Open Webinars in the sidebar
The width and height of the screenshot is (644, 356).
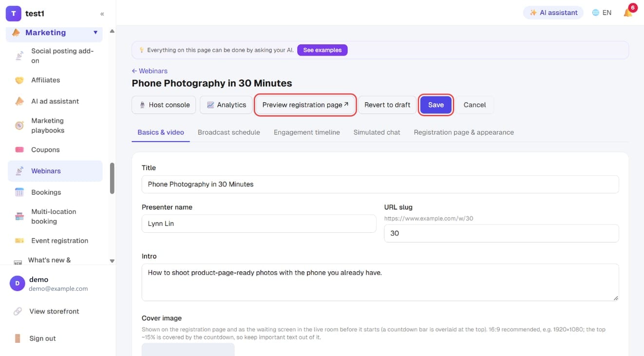point(55,171)
